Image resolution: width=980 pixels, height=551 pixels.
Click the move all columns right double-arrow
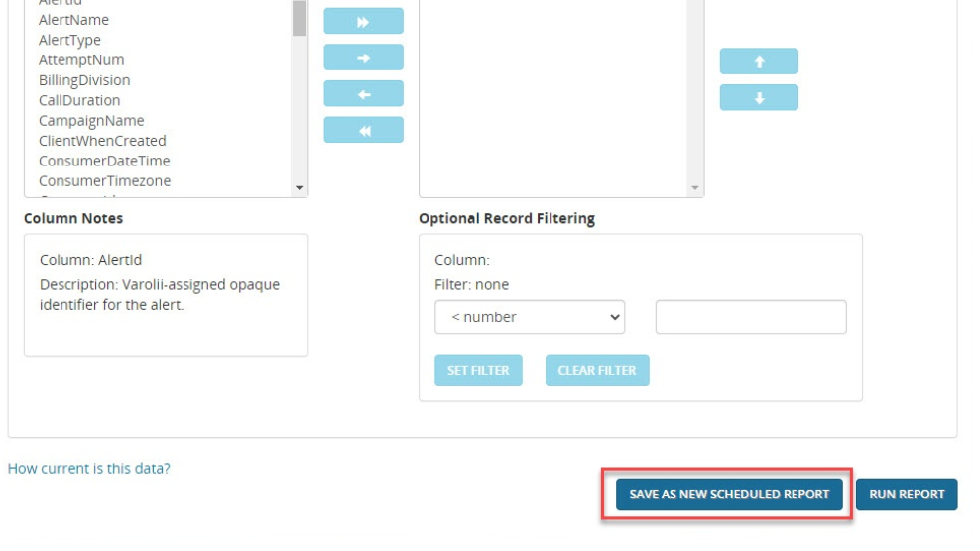click(363, 21)
